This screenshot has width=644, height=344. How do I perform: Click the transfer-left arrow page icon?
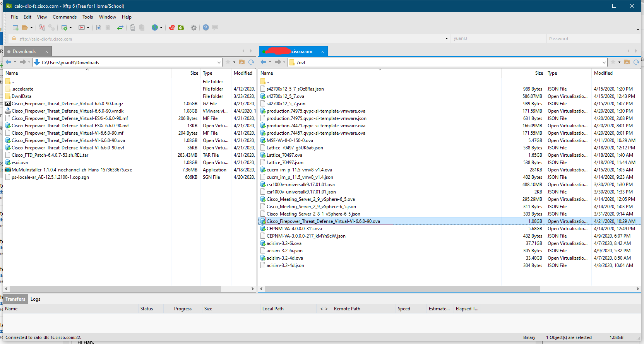(99, 27)
